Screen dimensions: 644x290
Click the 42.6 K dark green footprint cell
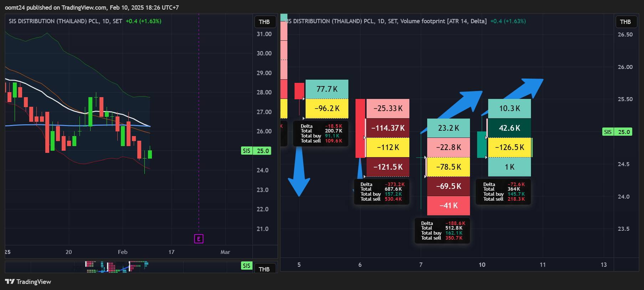509,128
